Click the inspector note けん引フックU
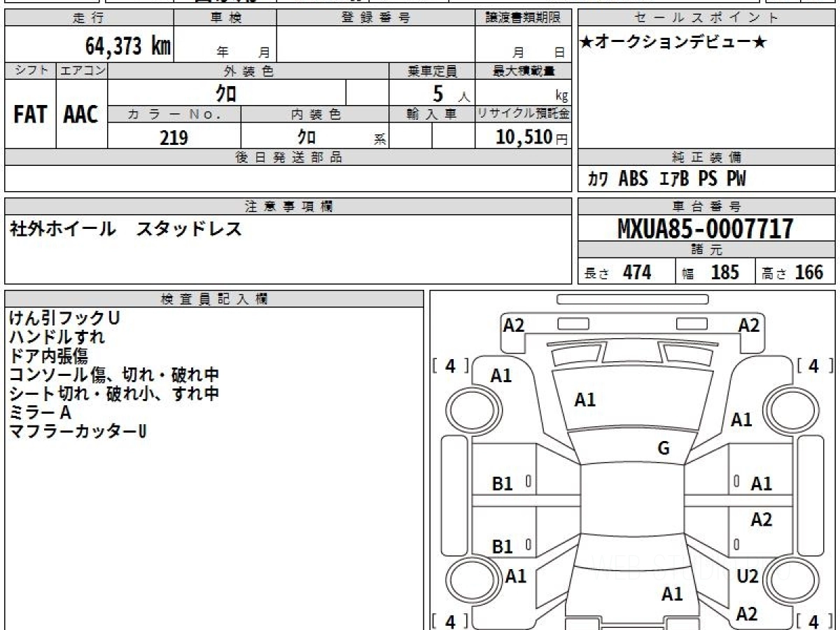This screenshot has height=630, width=840. pos(64,318)
